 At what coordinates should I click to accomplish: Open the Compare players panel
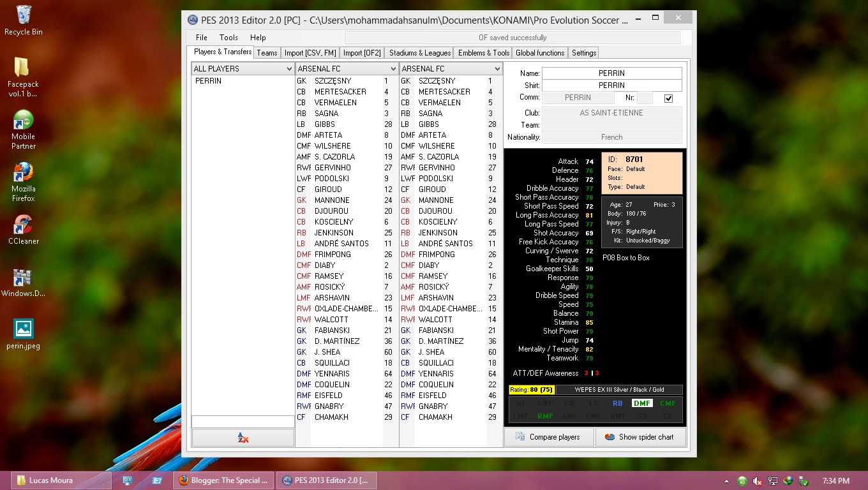548,437
